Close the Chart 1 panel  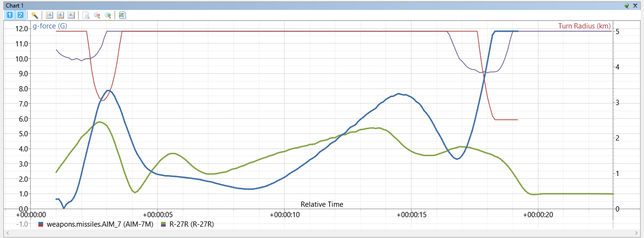(x=635, y=5)
